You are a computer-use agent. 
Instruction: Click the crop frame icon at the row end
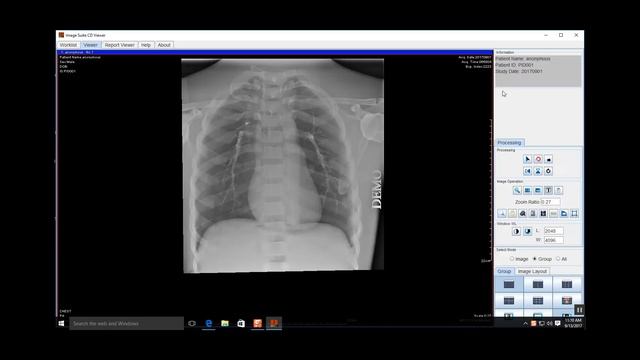[x=574, y=213]
